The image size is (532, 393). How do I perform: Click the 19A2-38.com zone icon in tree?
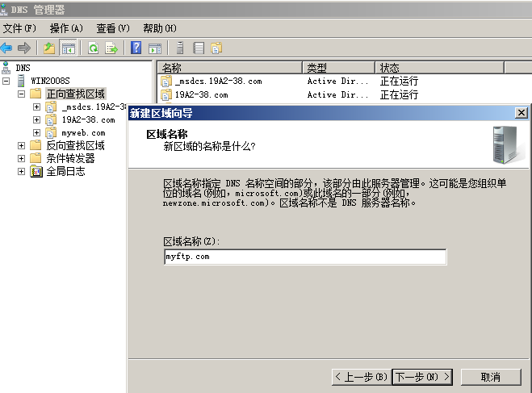point(51,119)
